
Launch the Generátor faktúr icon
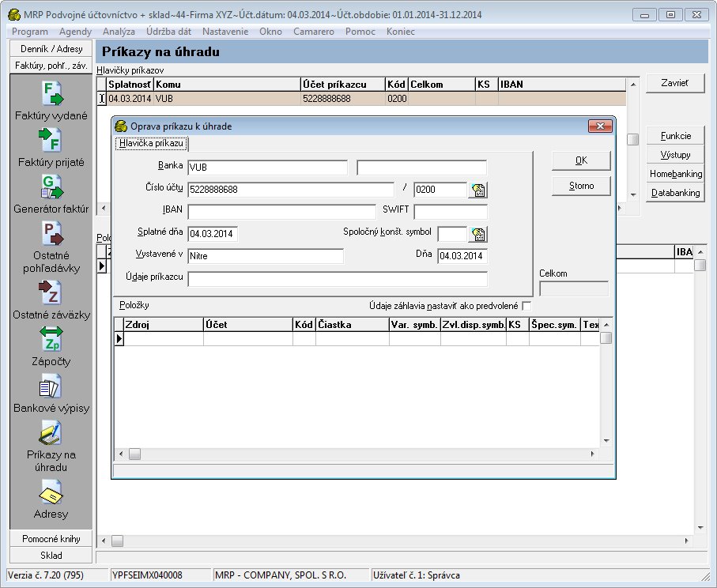coord(51,187)
